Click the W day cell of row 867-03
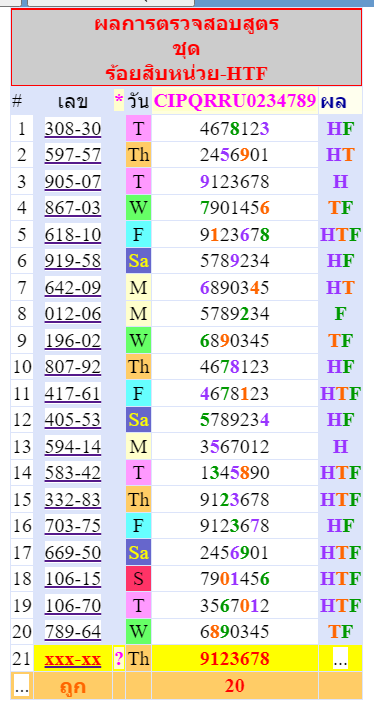Image resolution: width=374 pixels, height=713 pixels. click(138, 208)
